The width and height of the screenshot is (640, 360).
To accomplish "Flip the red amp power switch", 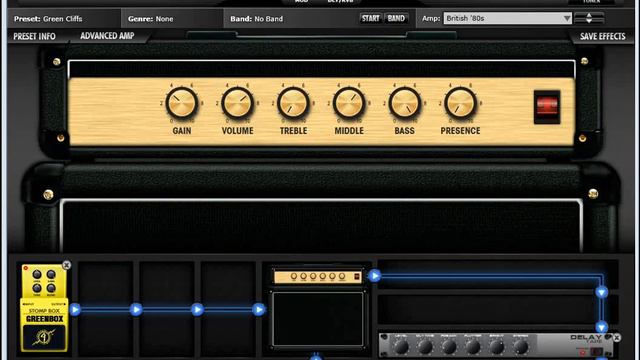I will 547,107.
